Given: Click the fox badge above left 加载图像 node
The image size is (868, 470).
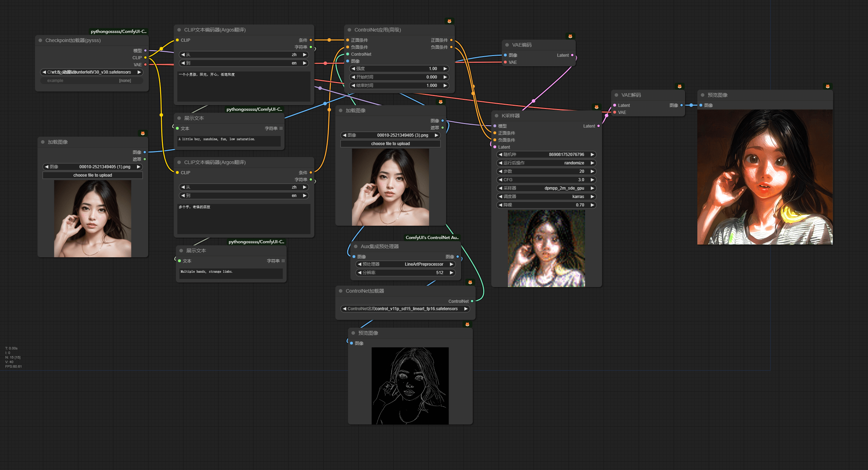Looking at the screenshot, I should (143, 133).
